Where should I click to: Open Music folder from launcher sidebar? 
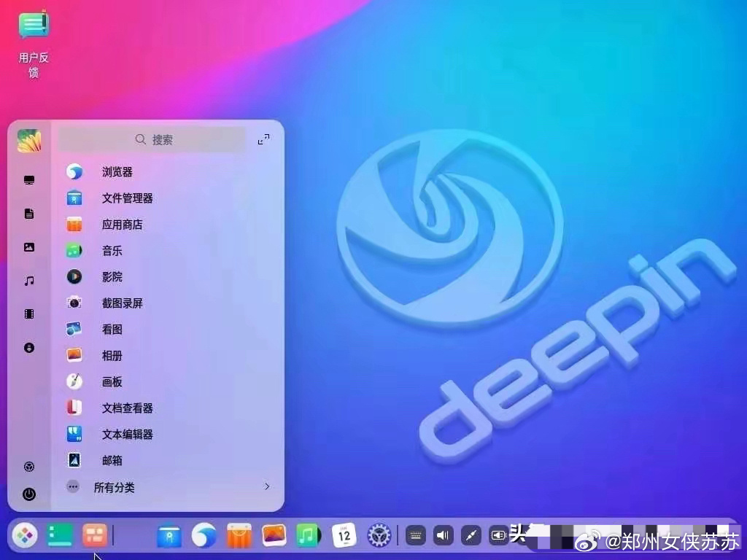[29, 281]
